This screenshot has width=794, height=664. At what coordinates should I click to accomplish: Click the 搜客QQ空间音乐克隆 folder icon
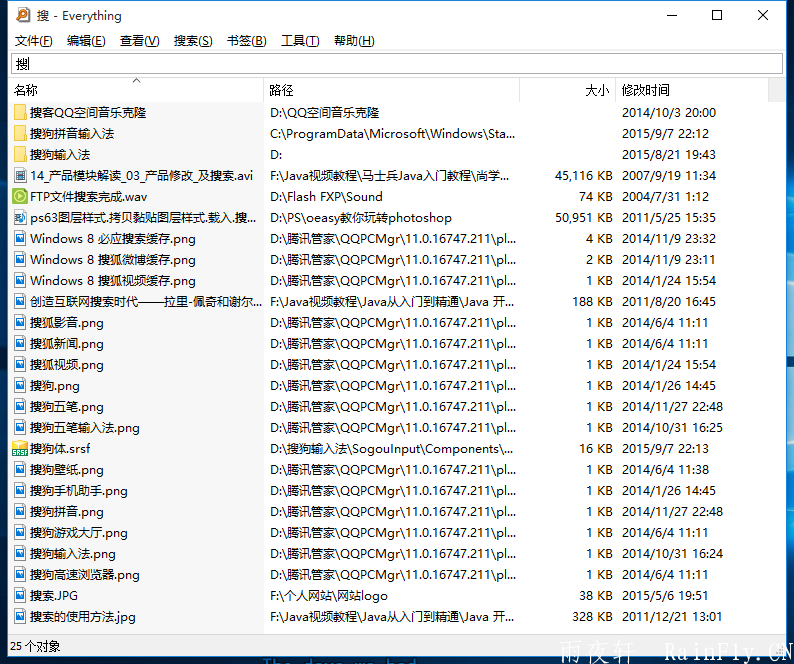pos(20,113)
